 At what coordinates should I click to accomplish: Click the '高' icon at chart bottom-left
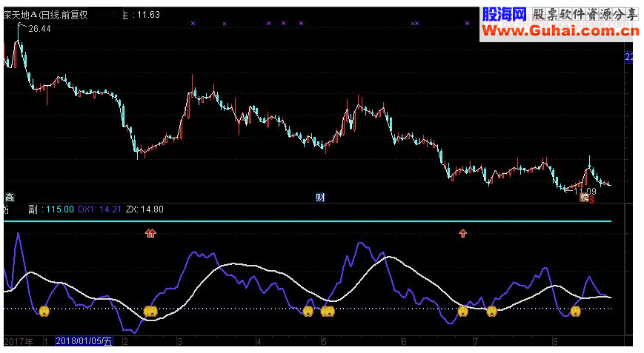pyautogui.click(x=9, y=197)
